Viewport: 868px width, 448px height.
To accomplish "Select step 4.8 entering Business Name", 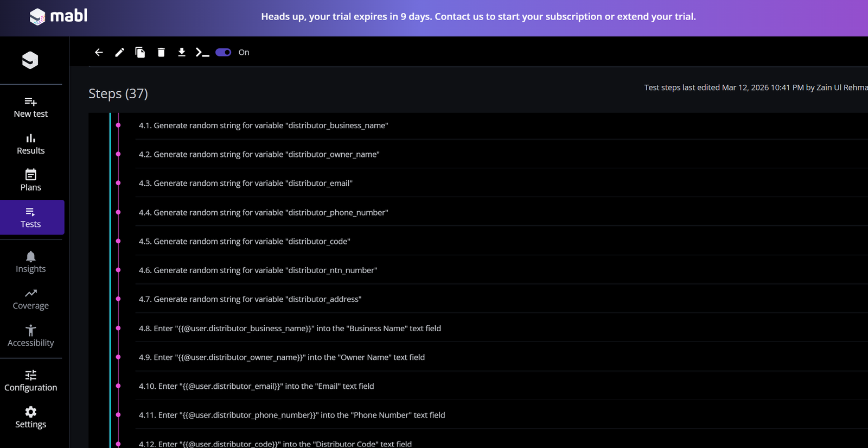I will (290, 328).
